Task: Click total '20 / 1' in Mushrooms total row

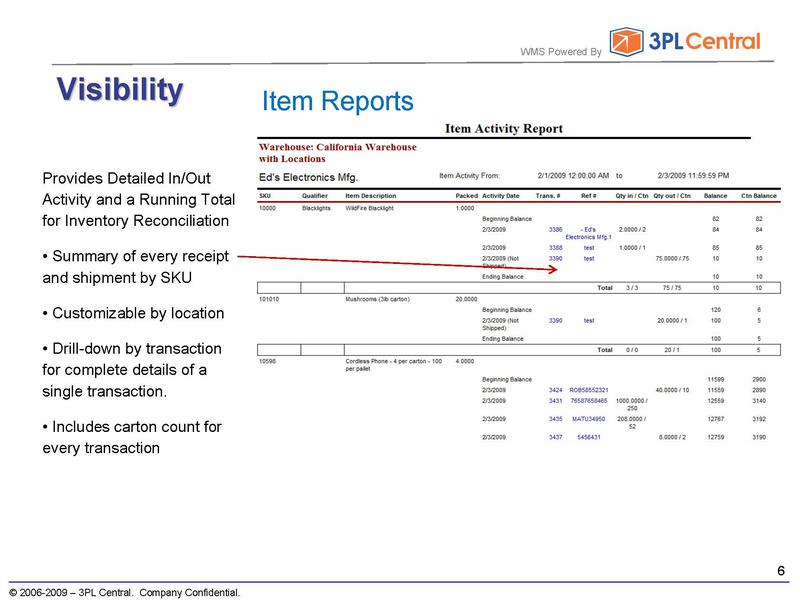Action: [x=671, y=350]
